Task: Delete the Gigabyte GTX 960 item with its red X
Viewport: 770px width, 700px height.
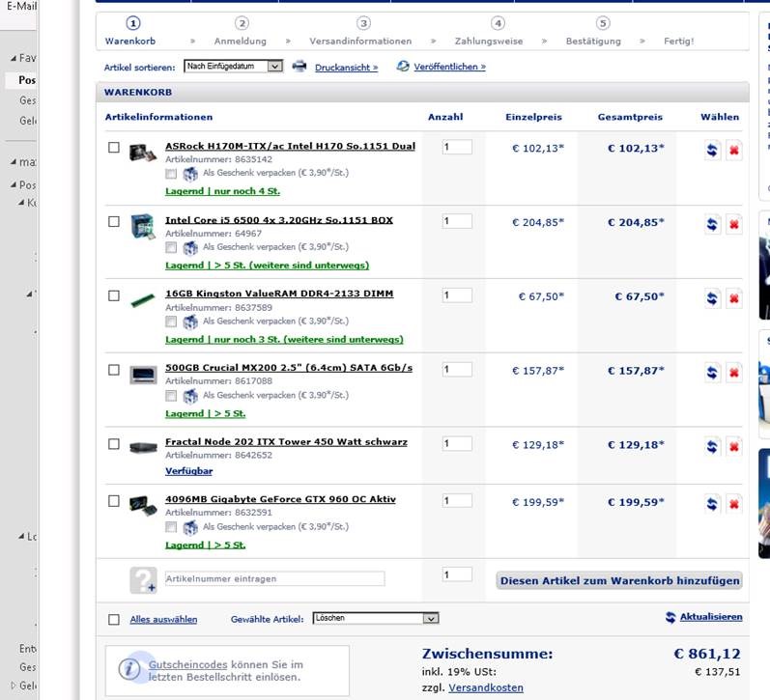Action: point(733,504)
